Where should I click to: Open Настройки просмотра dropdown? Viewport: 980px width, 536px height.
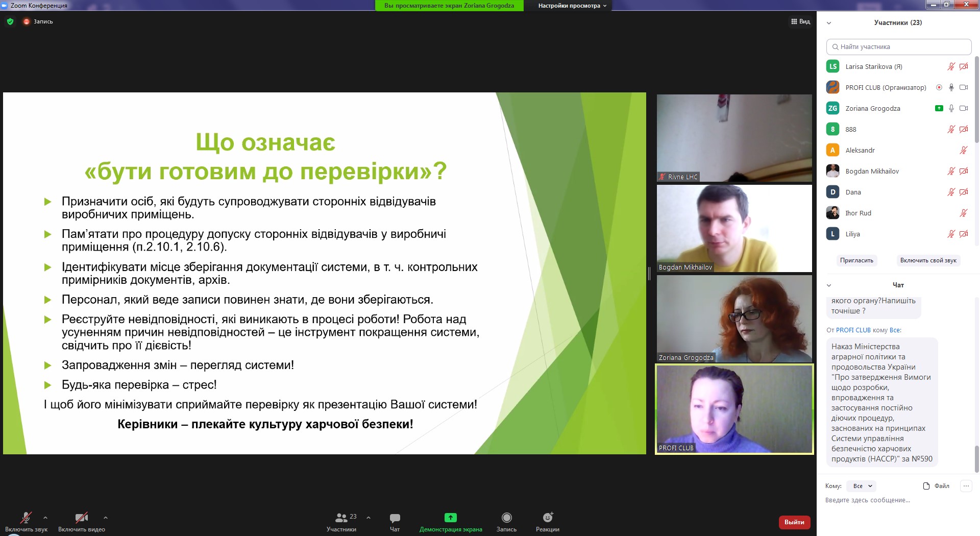[x=572, y=6]
